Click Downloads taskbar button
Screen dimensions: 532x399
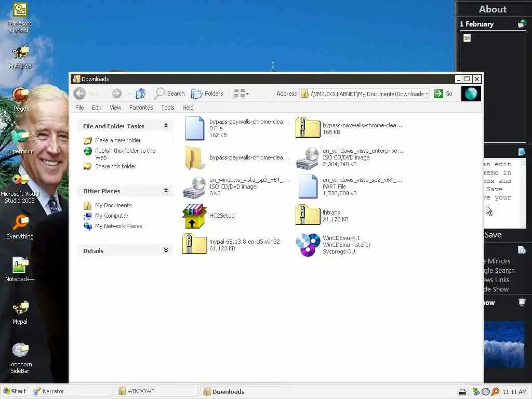pos(241,391)
